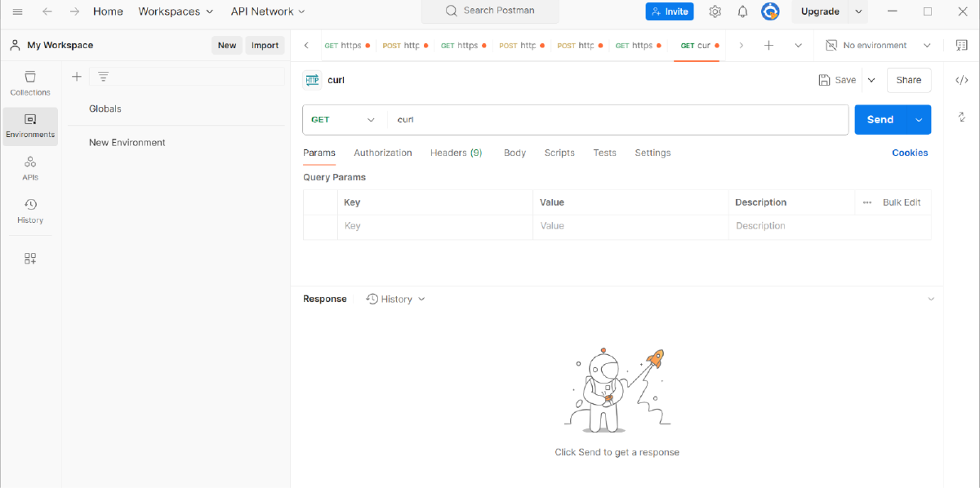Click the curl request name
Screen dimensions: 980x488
(336, 80)
